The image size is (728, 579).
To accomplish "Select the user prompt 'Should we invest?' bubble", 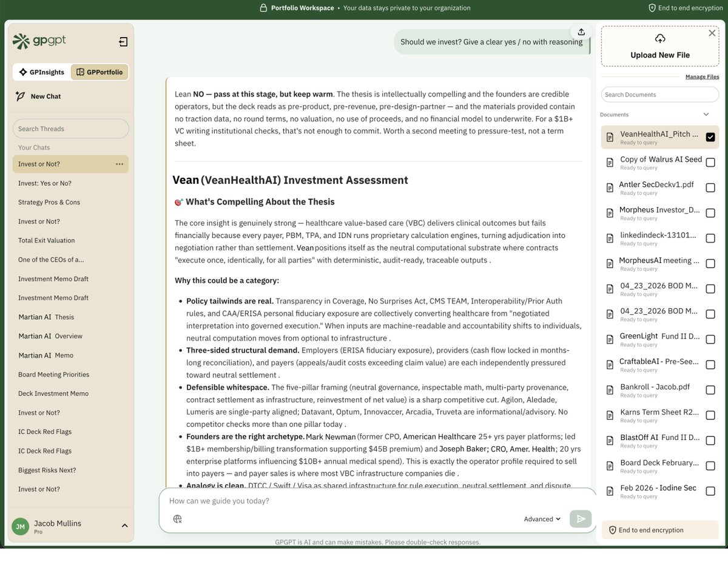I will [x=491, y=42].
